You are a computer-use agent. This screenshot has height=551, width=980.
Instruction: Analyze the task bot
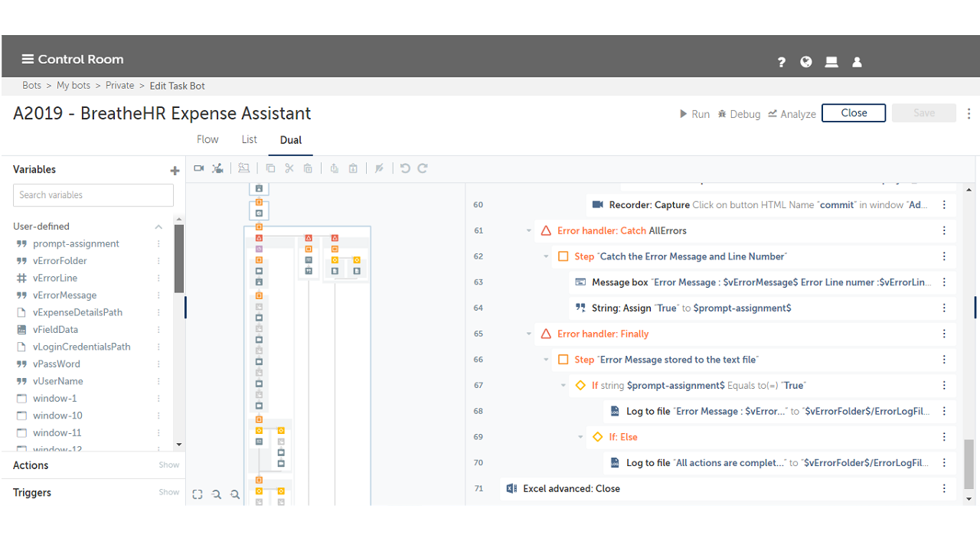[x=792, y=114]
